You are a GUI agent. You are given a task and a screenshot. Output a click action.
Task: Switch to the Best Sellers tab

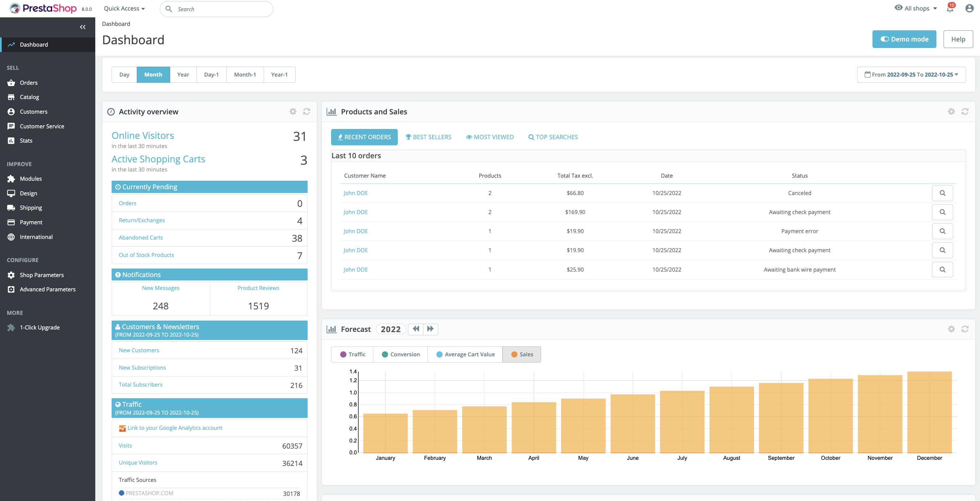[428, 137]
